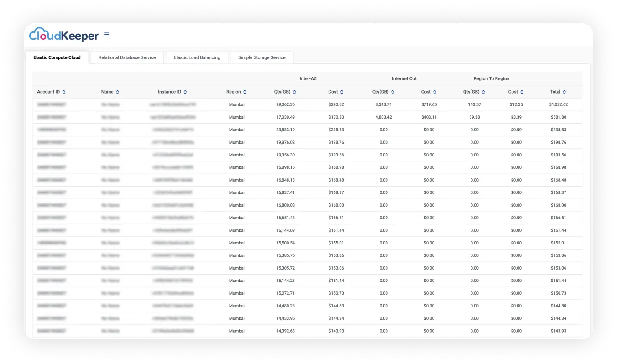
Task: Sort Inter-AZ Qty(GB) column arrows
Action: (x=294, y=92)
